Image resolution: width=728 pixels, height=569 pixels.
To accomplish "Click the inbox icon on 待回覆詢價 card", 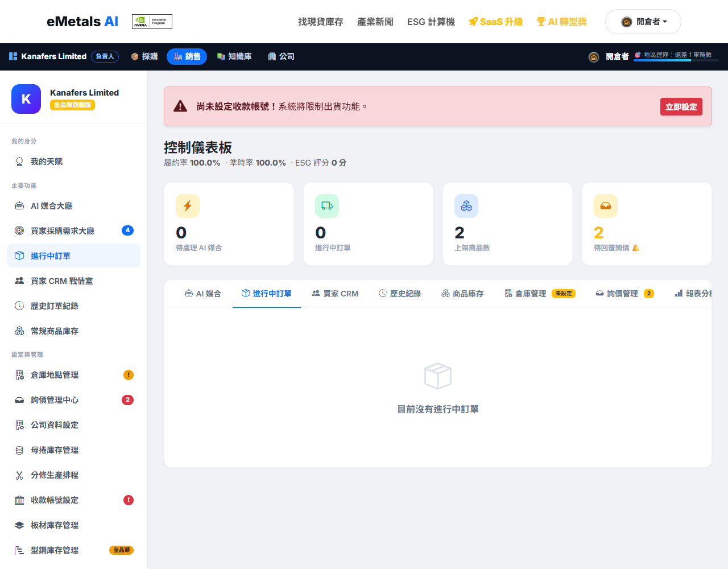I will [606, 206].
